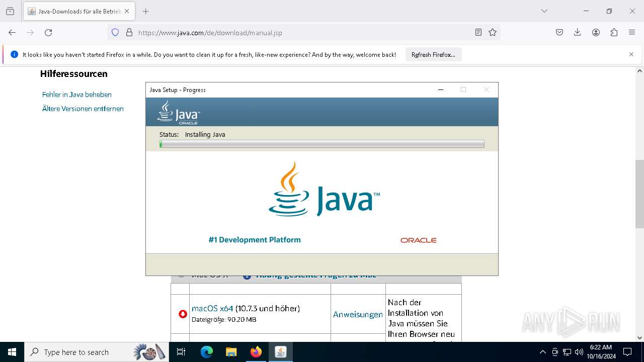Click the red macOS download arrow icon
Viewport: 644px width, 362px height.
(183, 314)
